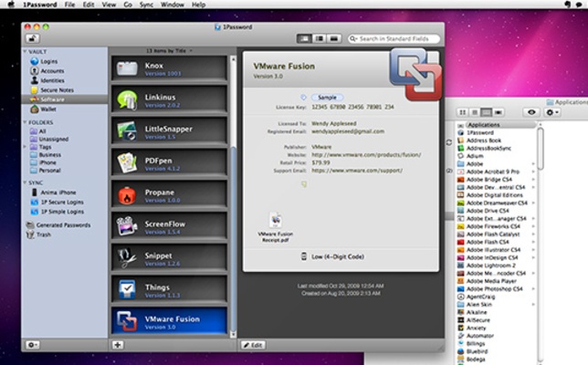The image size is (588, 365).
Task: Open the Trash in sidebar
Action: tap(38, 235)
